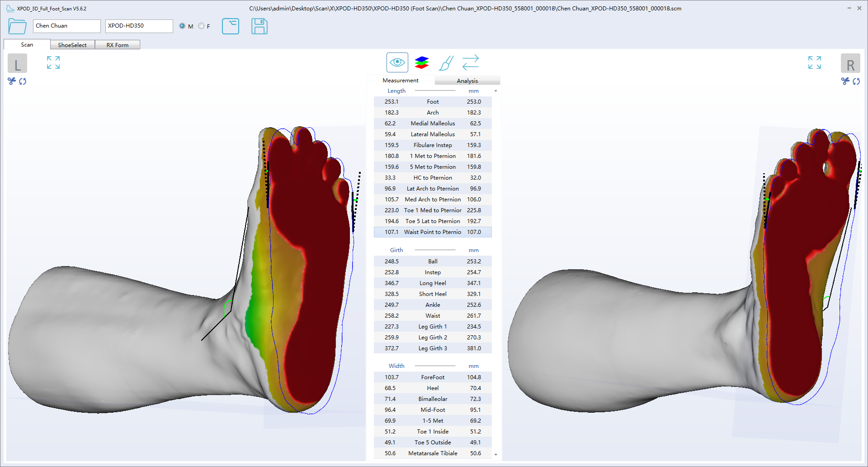Click left foot scissors cut icon

[12, 81]
